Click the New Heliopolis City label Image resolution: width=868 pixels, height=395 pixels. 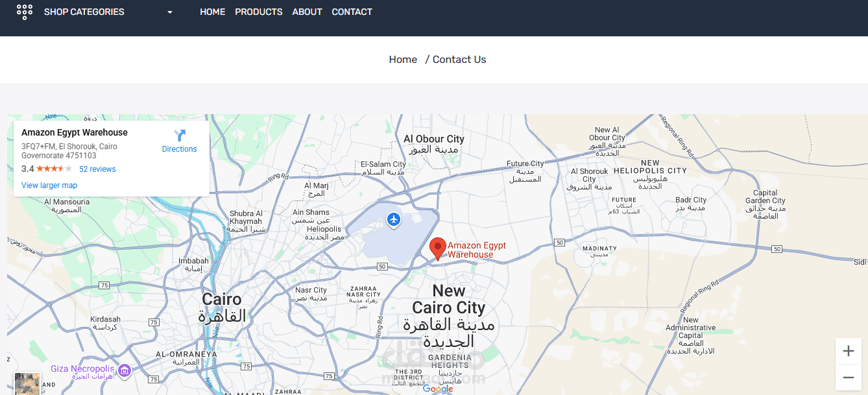(x=650, y=174)
